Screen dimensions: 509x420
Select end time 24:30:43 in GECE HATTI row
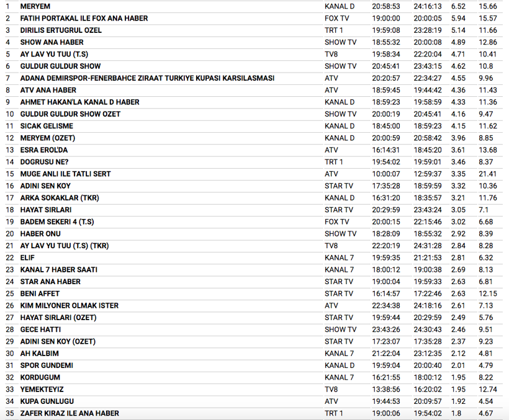coord(427,329)
